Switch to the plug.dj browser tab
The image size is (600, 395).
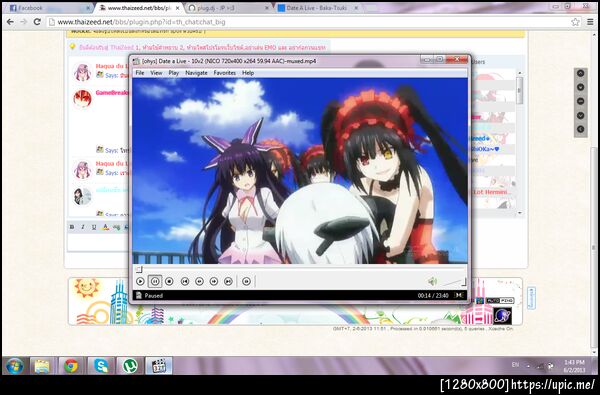click(229, 8)
